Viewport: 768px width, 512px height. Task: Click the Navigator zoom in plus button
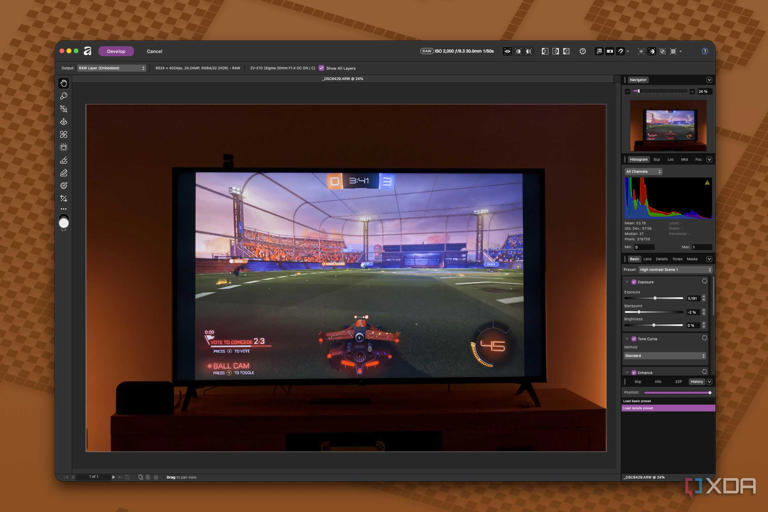point(692,92)
